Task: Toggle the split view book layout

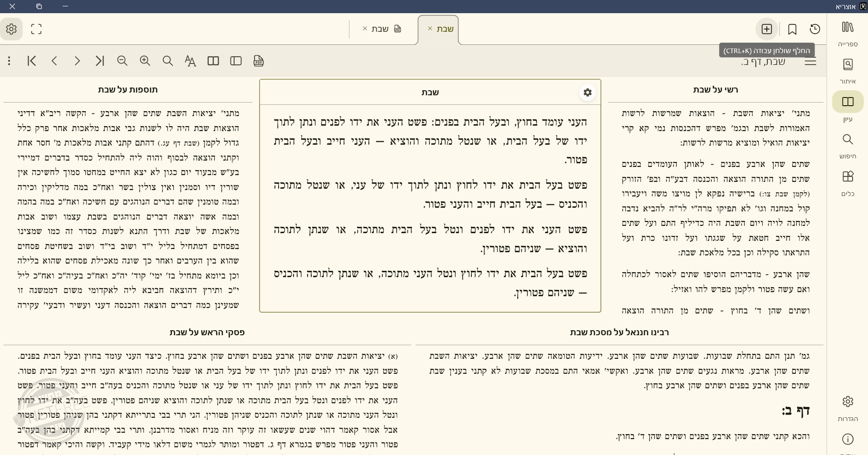Action: pyautogui.click(x=213, y=61)
